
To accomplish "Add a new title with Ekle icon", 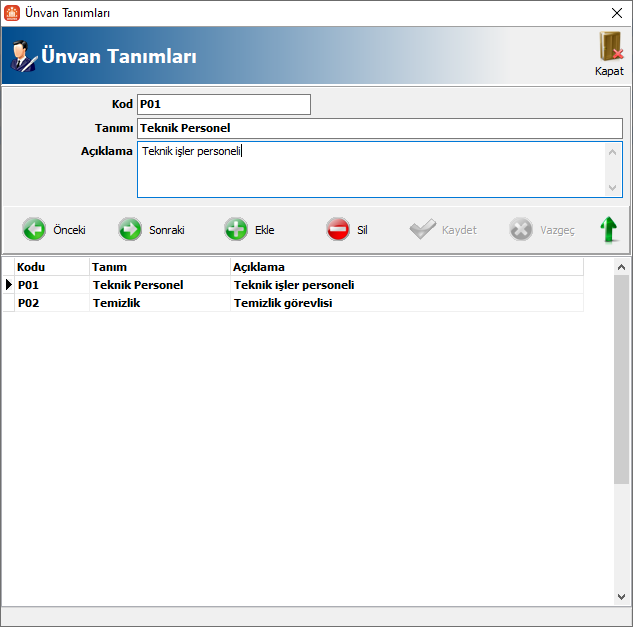I will click(x=236, y=230).
